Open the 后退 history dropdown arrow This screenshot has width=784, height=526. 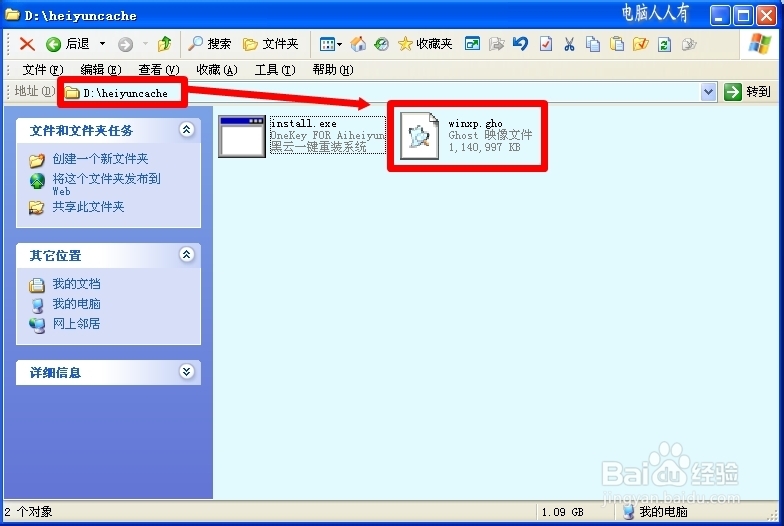pos(102,44)
